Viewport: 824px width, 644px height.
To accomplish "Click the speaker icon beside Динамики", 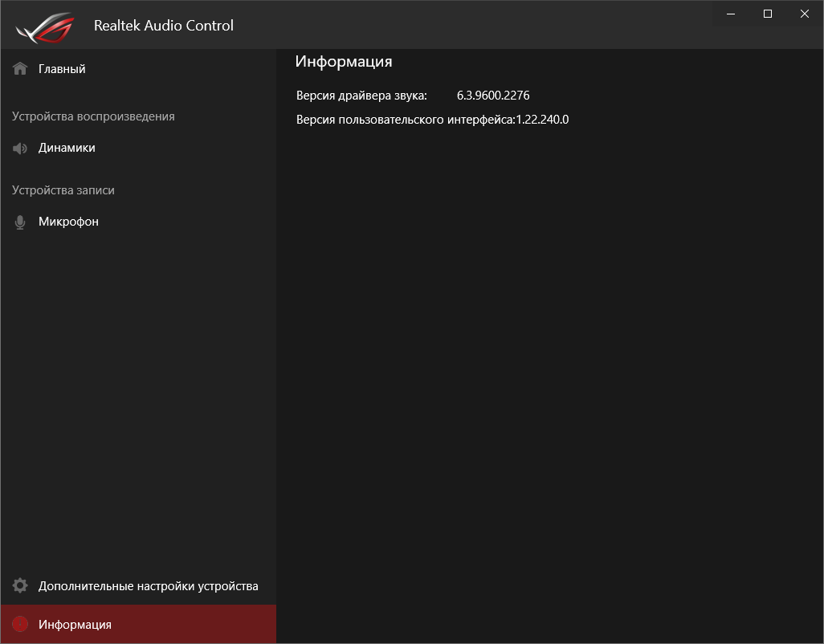I will pyautogui.click(x=20, y=149).
